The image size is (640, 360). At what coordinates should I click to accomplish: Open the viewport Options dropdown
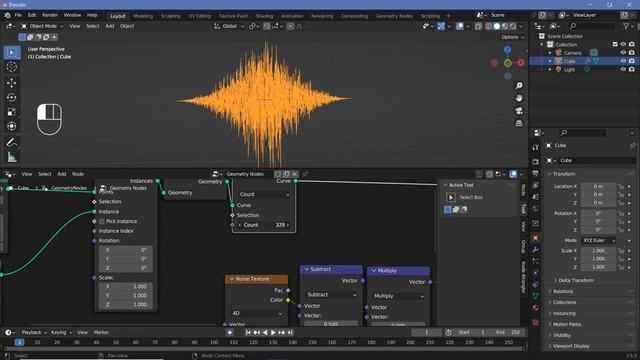pyautogui.click(x=513, y=37)
